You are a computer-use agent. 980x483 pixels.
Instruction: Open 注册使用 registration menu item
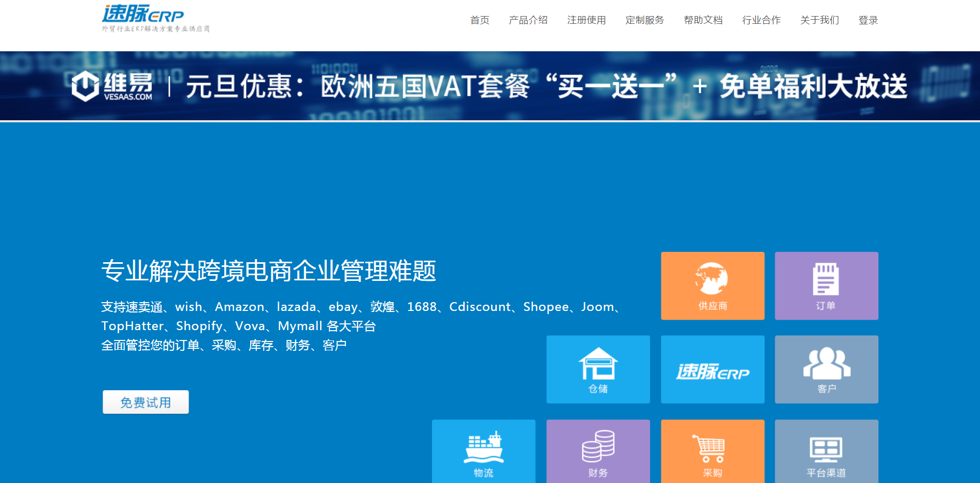point(586,20)
